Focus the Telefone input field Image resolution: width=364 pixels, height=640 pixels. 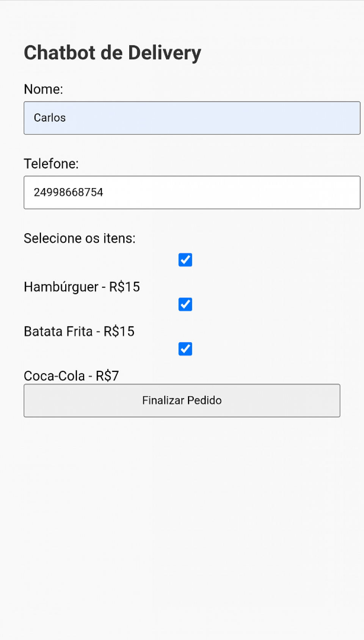(192, 192)
